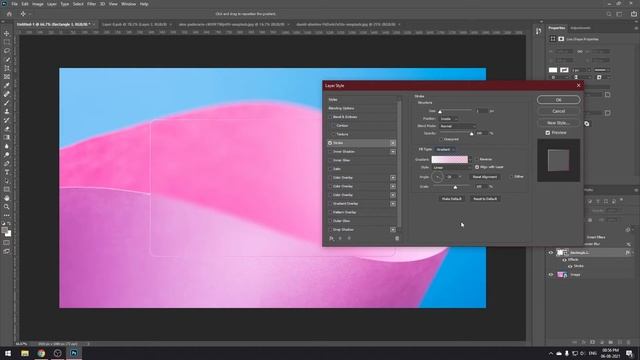Screen dimensions: 640x360
Task: Click the Angle dial control
Action: click(438, 177)
